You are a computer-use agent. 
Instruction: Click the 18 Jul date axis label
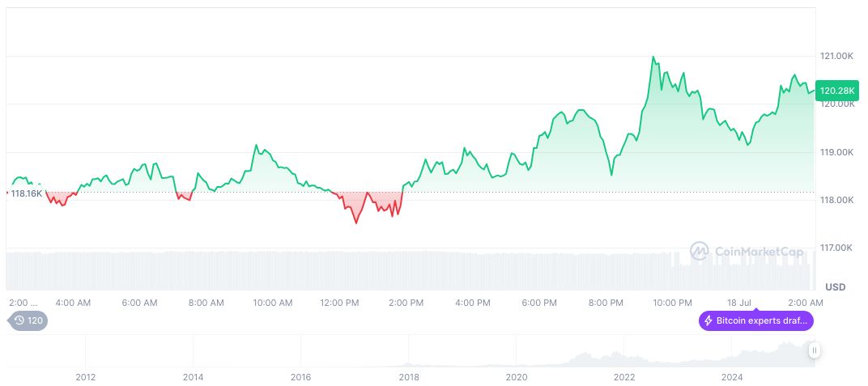[x=741, y=303]
